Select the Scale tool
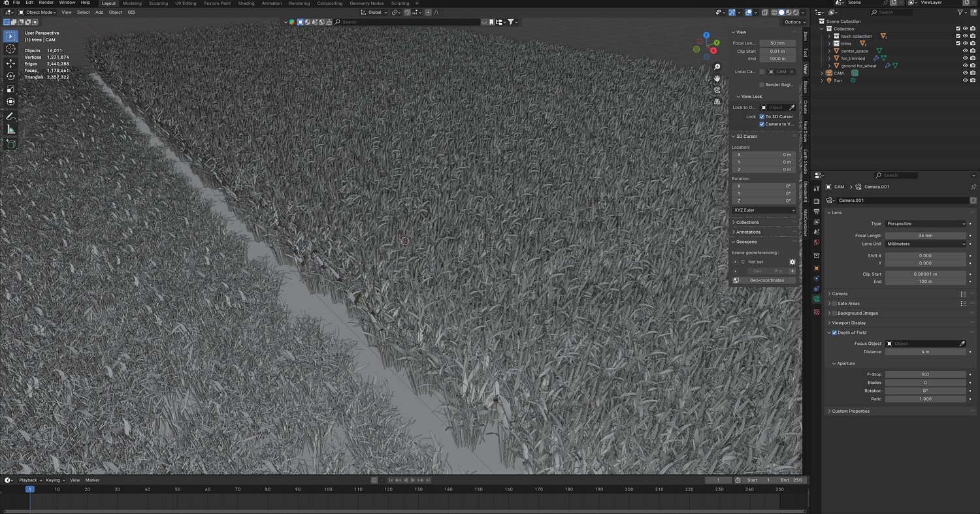 click(x=10, y=89)
